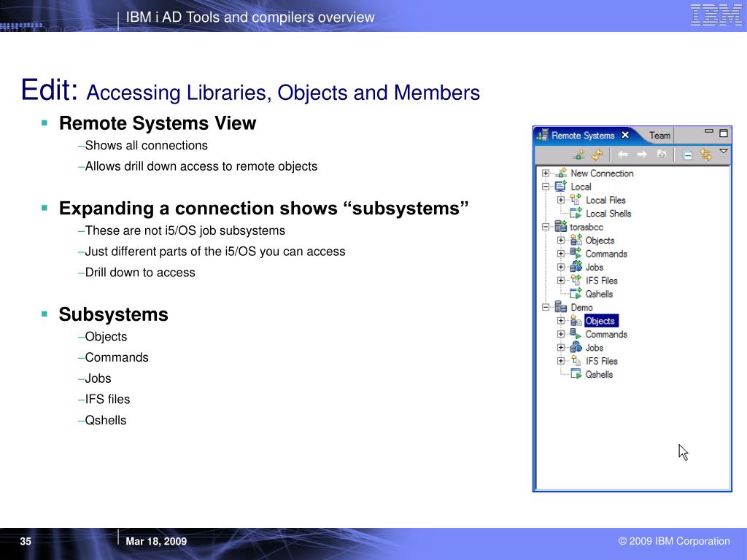
Task: Expand IFS Files under torasbcc
Action: click(561, 281)
